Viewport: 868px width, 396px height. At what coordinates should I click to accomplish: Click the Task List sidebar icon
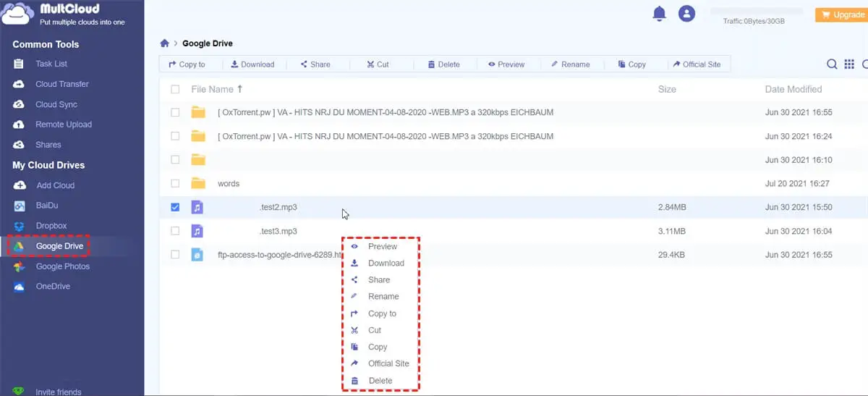pyautogui.click(x=20, y=64)
